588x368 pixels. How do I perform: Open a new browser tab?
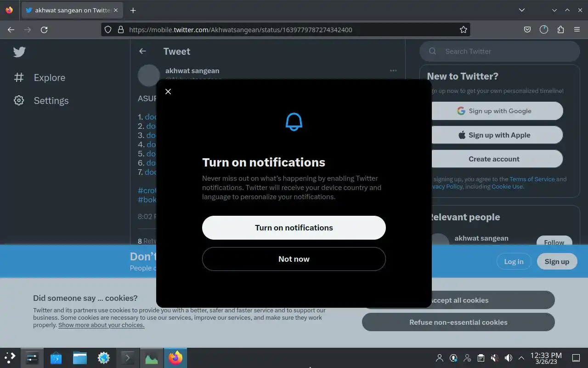coord(133,10)
